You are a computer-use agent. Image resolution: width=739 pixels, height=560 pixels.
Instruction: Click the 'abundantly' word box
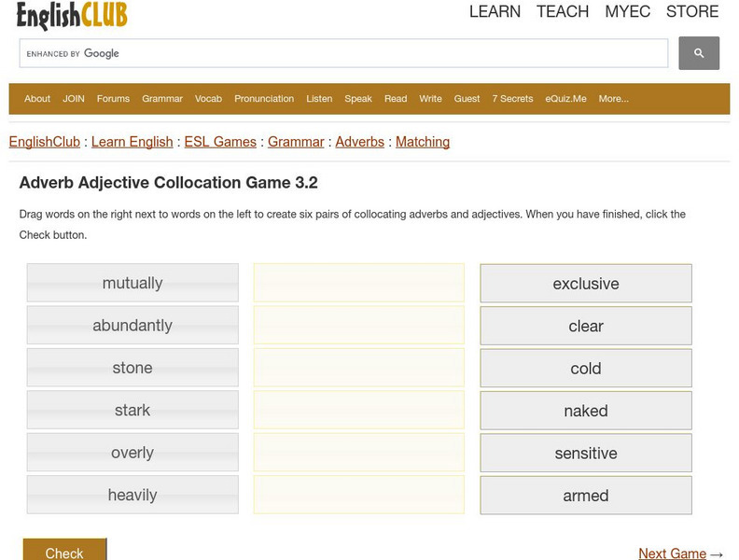132,325
